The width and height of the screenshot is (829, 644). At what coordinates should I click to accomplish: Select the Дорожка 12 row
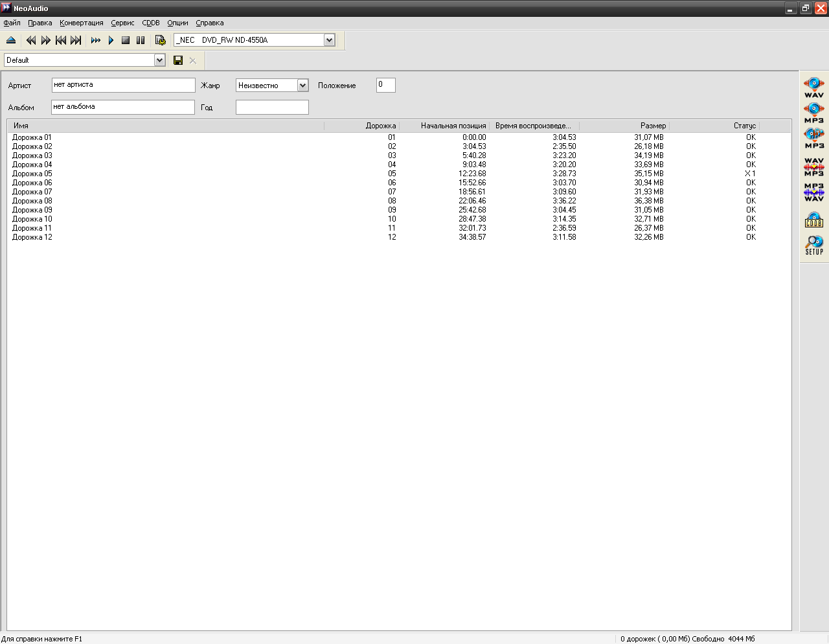tap(399, 237)
